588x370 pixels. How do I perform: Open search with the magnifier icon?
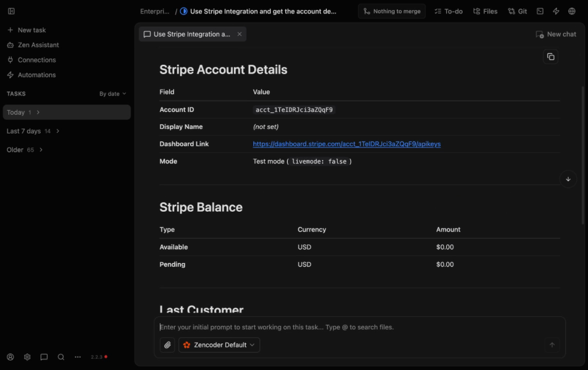tap(61, 357)
